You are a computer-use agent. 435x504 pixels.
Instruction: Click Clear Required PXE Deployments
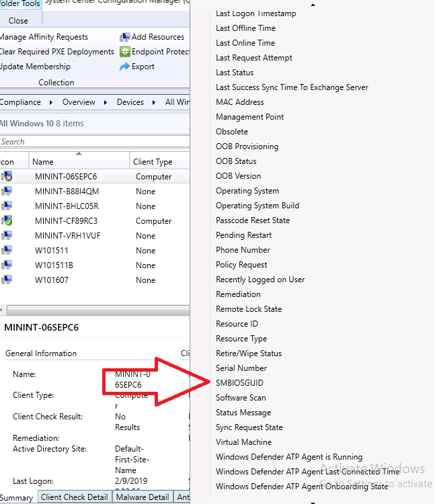pos(57,52)
